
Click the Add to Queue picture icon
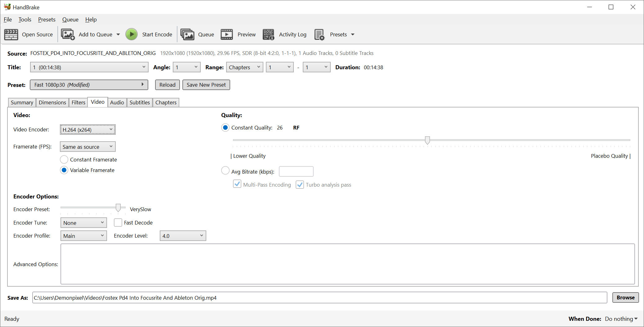point(68,34)
